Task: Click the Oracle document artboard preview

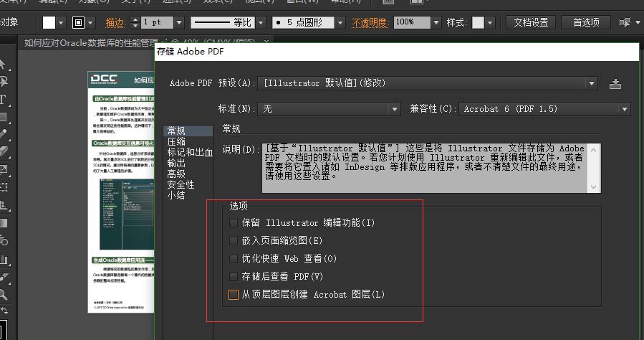Action: pyautogui.click(x=121, y=192)
